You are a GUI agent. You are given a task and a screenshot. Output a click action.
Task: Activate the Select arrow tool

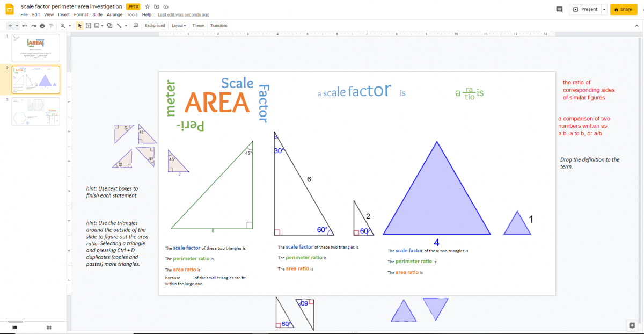tap(79, 25)
